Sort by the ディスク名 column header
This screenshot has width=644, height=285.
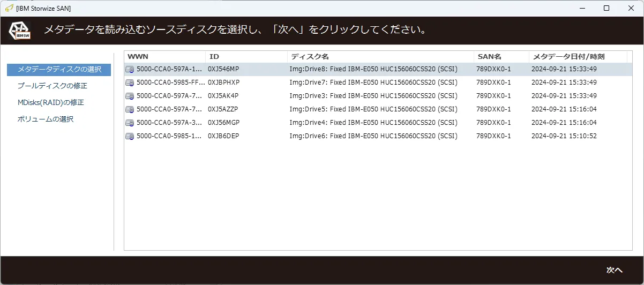click(x=380, y=56)
